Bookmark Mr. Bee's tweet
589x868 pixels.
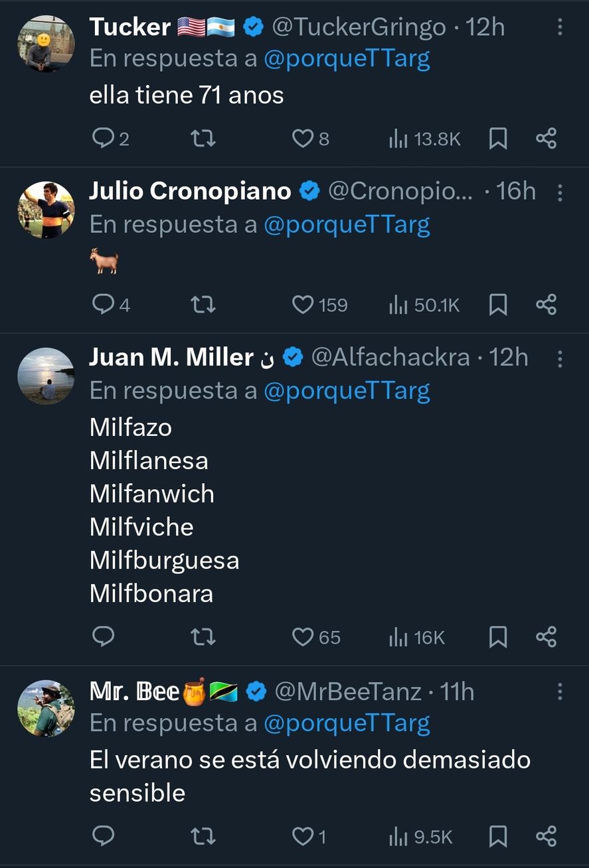pyautogui.click(x=498, y=836)
